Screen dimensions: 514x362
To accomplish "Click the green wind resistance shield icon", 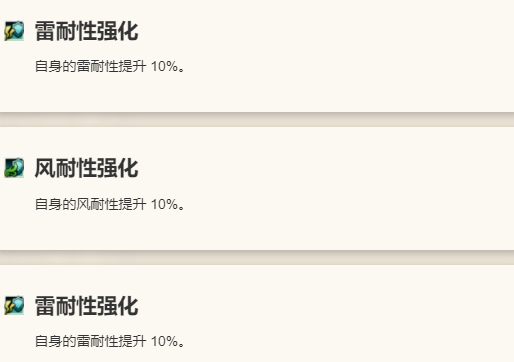I will pos(14,168).
